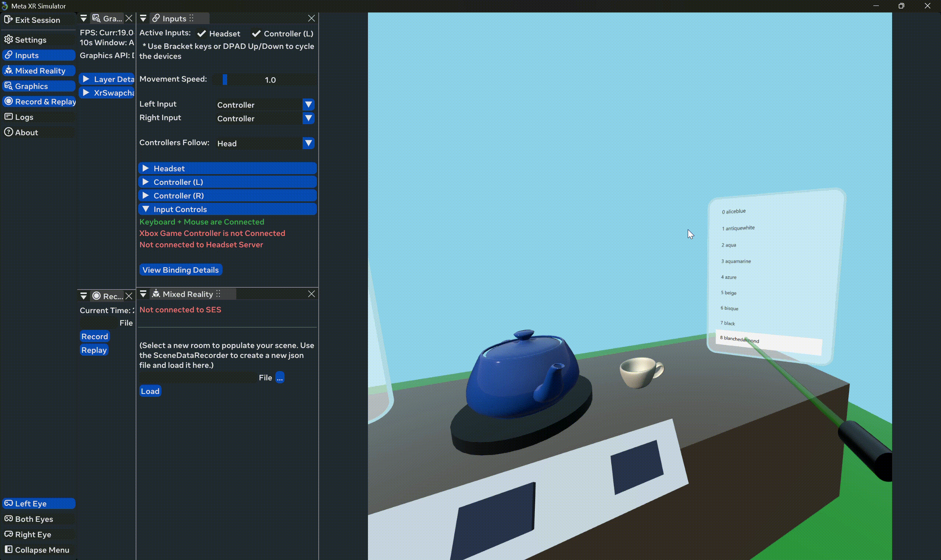Viewport: 941px width, 560px height.
Task: Click the Graphics sidebar icon
Action: coord(8,86)
